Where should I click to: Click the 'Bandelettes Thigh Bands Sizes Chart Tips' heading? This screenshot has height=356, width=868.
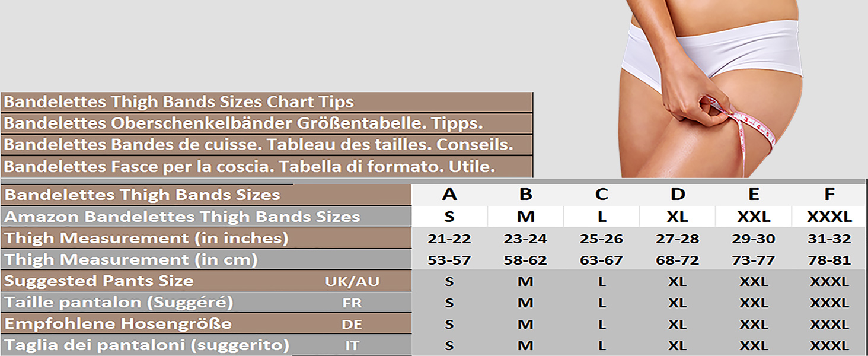(179, 102)
